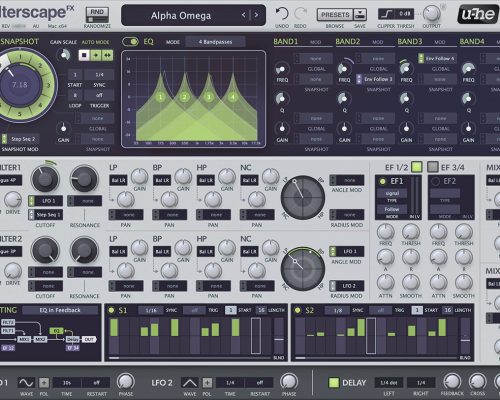Click the EF1 Follow mode button
Image resolution: width=500 pixels, height=400 pixels.
click(x=392, y=209)
